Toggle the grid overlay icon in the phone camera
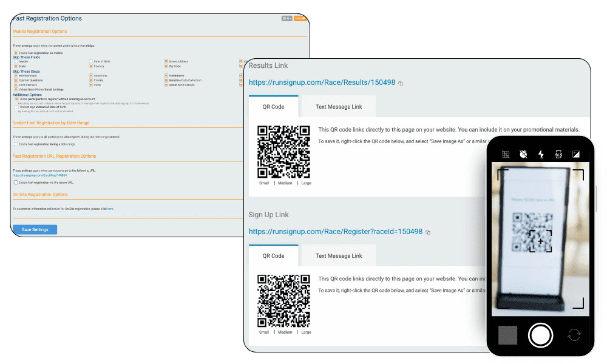This screenshot has height=364, width=607. tap(506, 154)
